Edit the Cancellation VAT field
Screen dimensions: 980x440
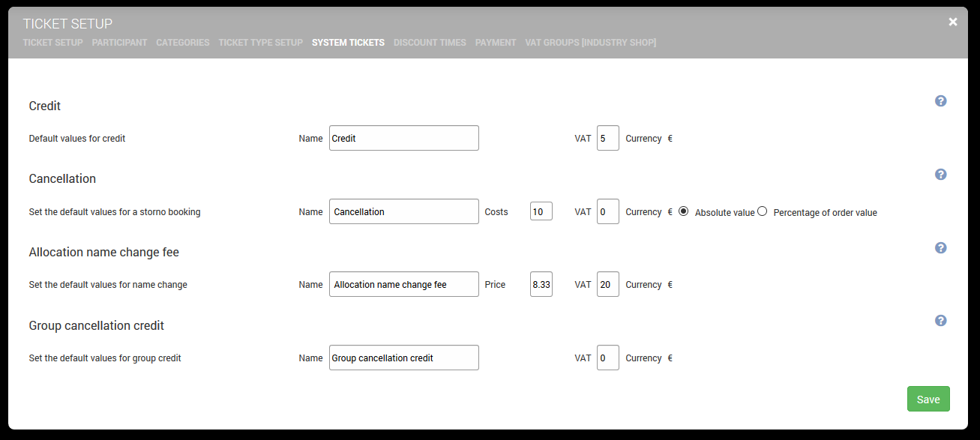608,211
